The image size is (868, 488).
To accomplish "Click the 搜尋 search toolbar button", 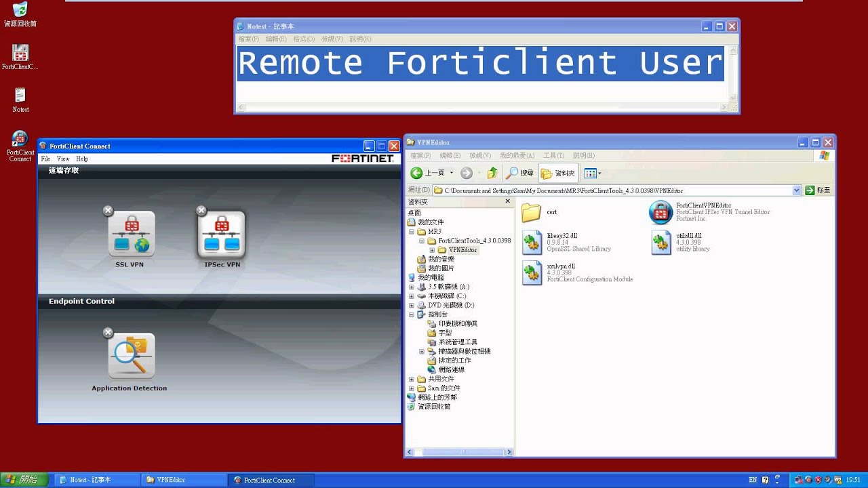I will coord(520,173).
